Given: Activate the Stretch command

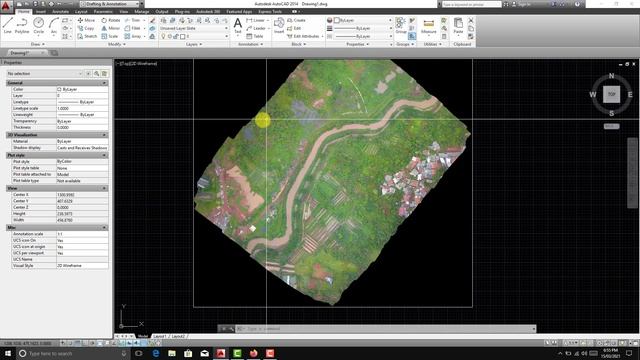Looking at the screenshot, I should pyautogui.click(x=87, y=36).
